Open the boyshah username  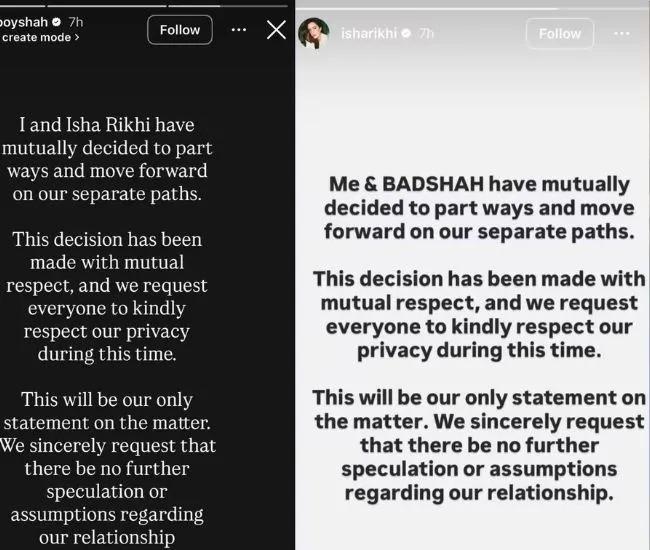click(x=24, y=22)
